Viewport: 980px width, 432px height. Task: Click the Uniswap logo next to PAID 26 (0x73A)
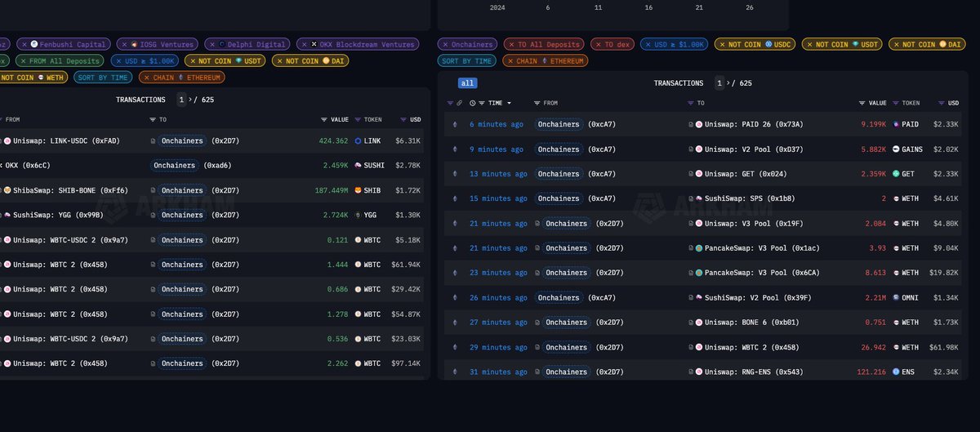coord(699,124)
